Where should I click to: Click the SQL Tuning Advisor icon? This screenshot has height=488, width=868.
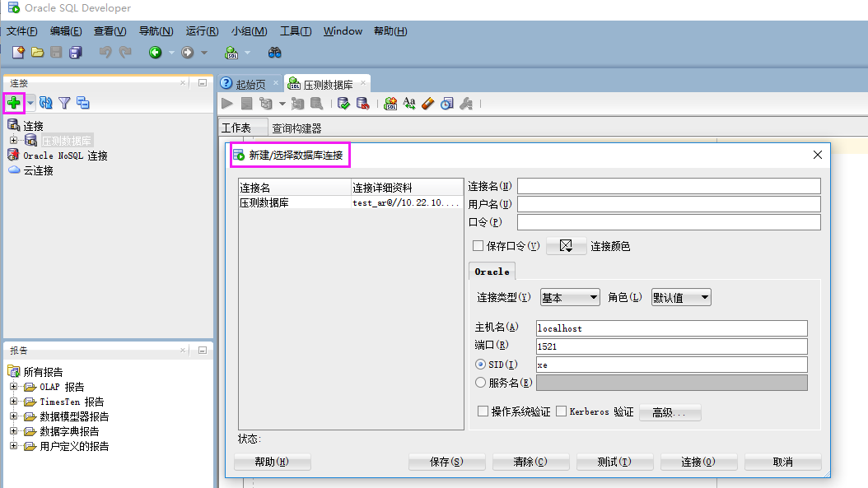(x=316, y=104)
